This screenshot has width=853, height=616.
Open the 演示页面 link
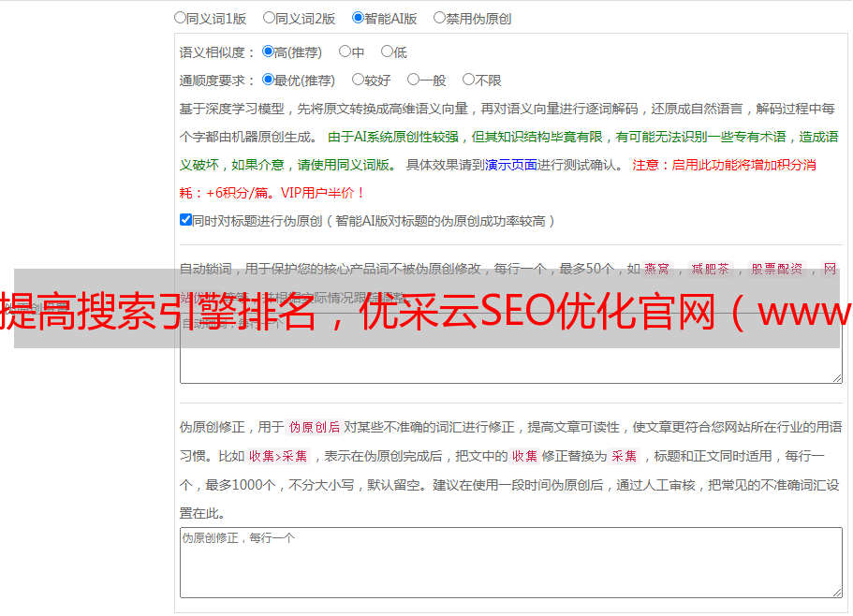[x=511, y=165]
